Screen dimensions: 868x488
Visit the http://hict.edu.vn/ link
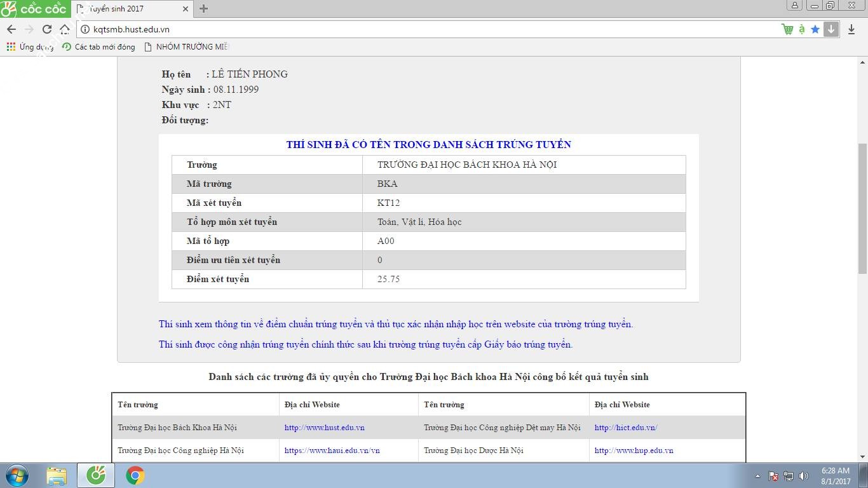625,428
